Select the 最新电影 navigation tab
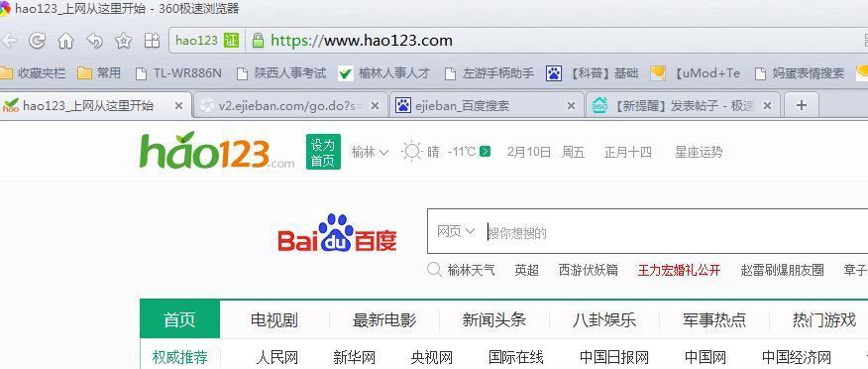 (x=384, y=319)
